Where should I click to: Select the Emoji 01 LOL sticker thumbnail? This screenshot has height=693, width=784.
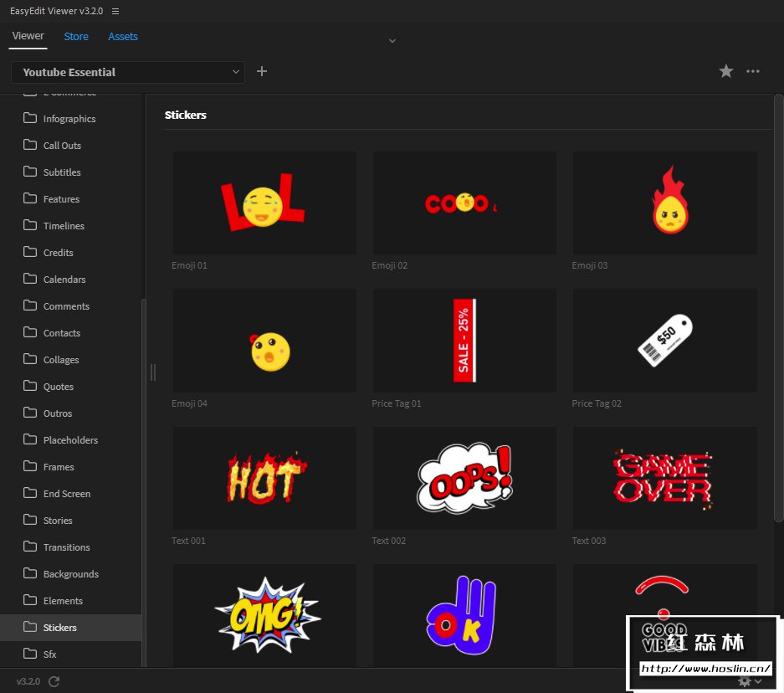tap(264, 203)
